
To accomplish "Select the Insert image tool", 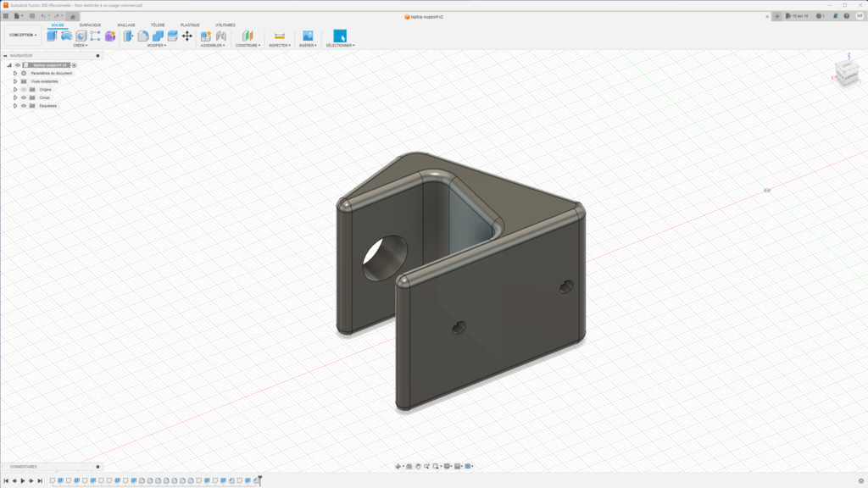I will pos(308,36).
